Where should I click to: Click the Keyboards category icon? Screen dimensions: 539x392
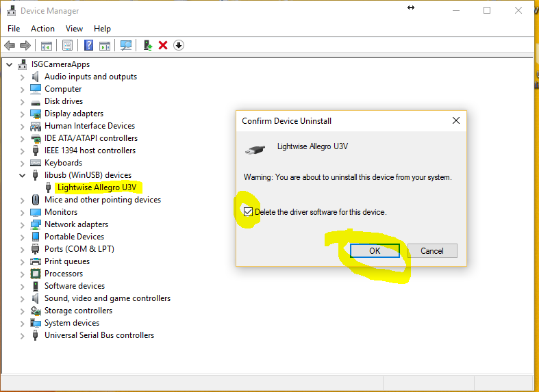click(36, 163)
